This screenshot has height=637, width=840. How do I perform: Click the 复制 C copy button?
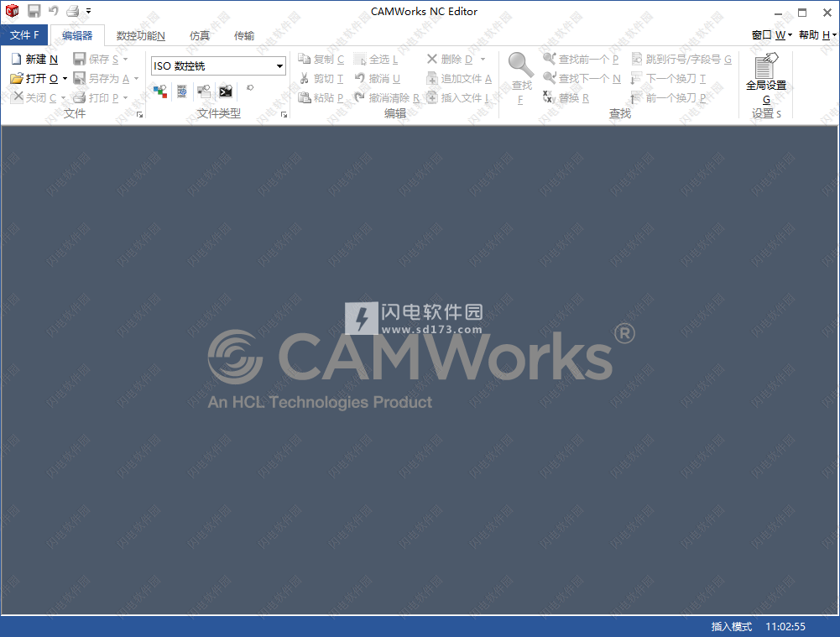321,60
